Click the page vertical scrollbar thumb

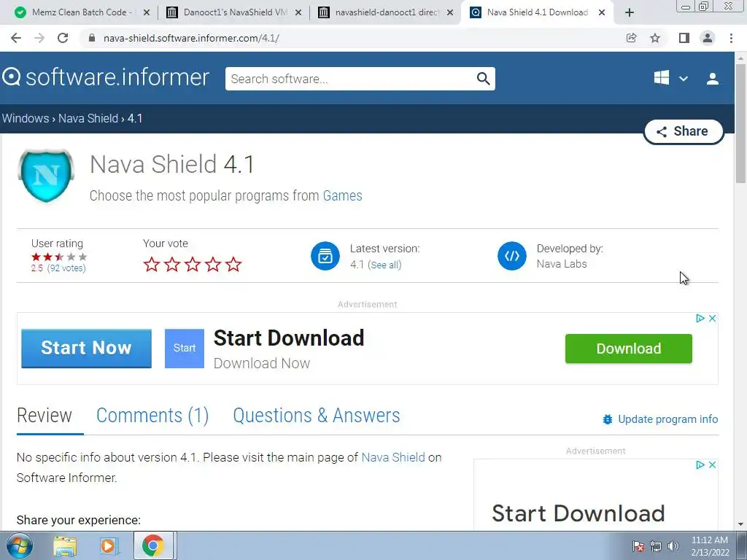pyautogui.click(x=740, y=124)
